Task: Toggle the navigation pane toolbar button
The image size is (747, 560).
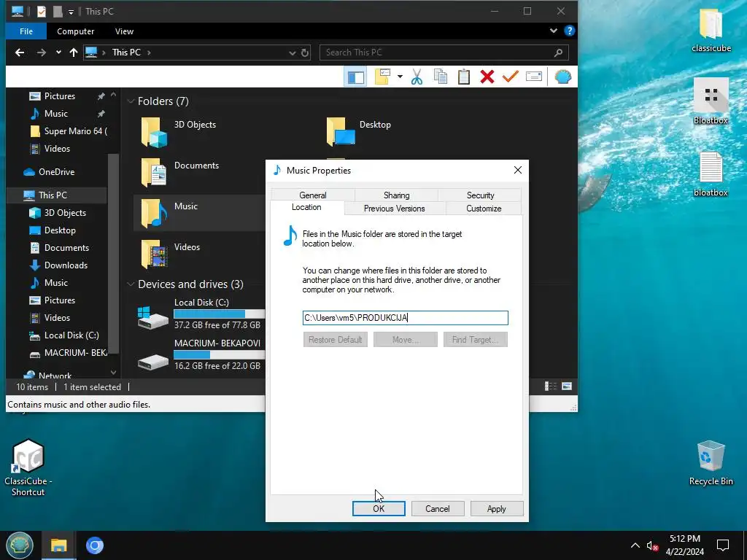Action: (355, 77)
